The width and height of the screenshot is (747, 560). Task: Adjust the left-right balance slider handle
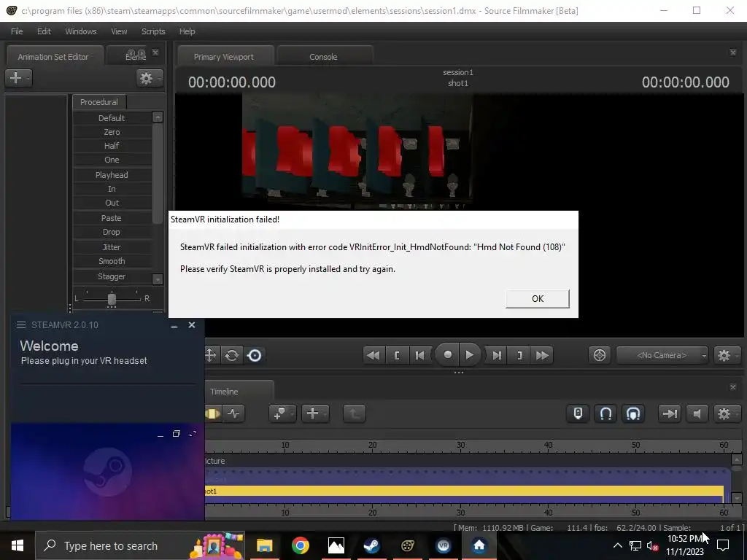coord(112,299)
